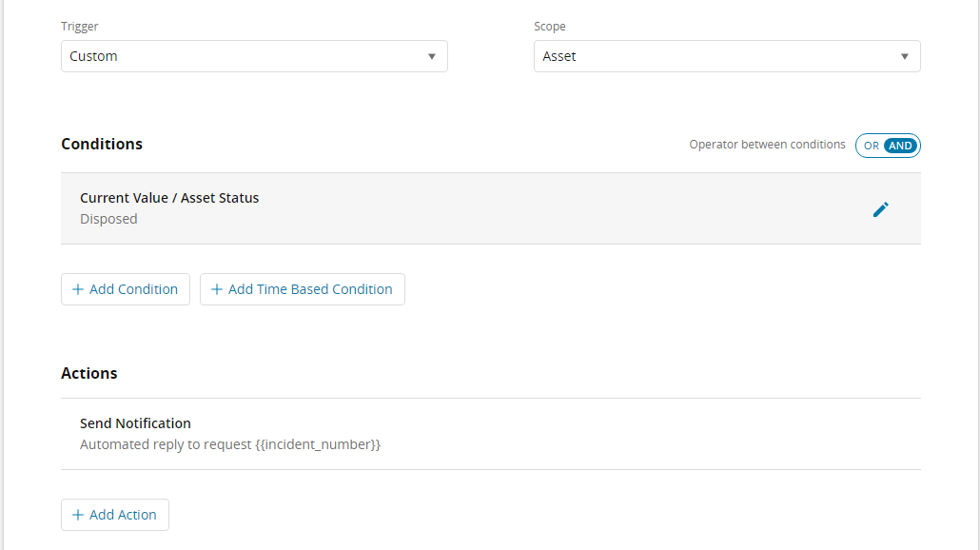Image resolution: width=980 pixels, height=550 pixels.
Task: Click the plus icon beside Add Action
Action: coord(78,515)
